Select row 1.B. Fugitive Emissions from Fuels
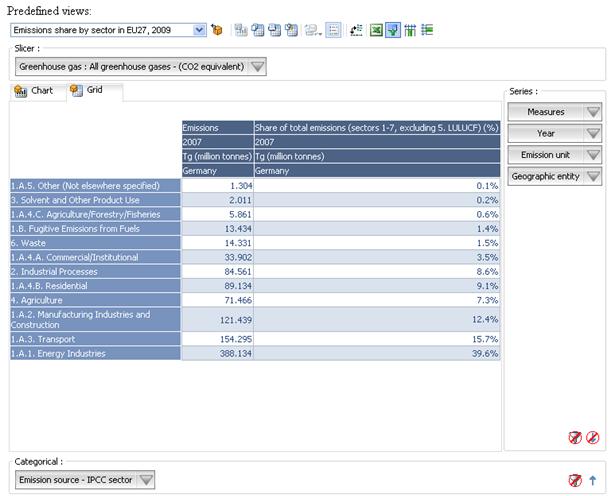The height and width of the screenshot is (496, 612). 95,229
